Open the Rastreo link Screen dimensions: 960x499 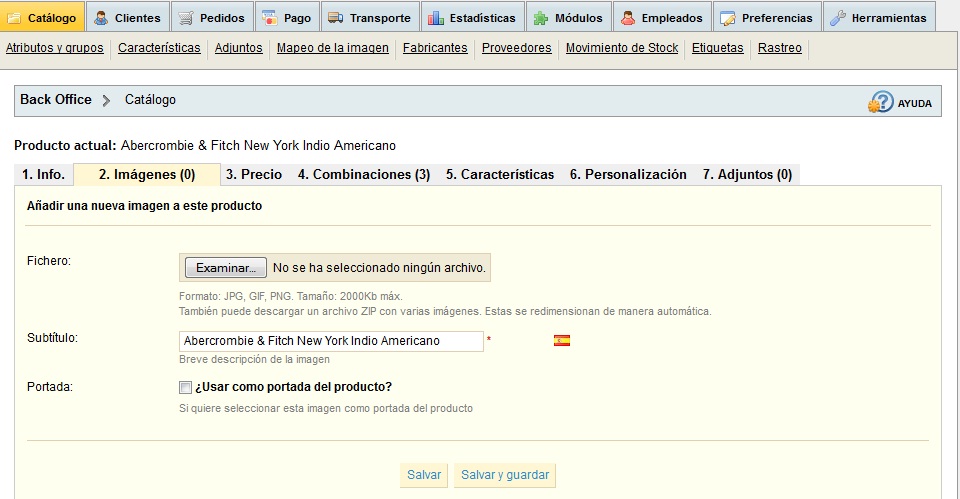tap(779, 48)
